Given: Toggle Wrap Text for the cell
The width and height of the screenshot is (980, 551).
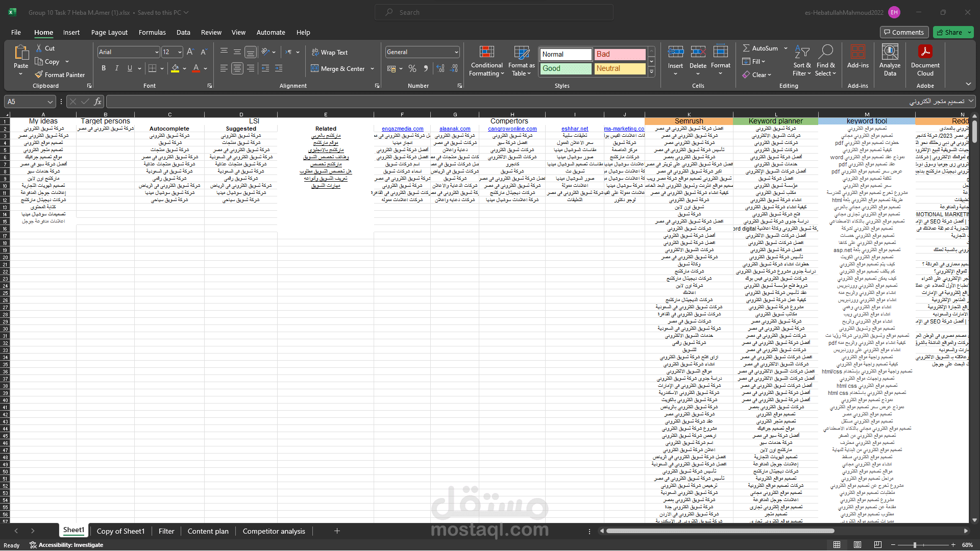Looking at the screenshot, I should (x=330, y=53).
